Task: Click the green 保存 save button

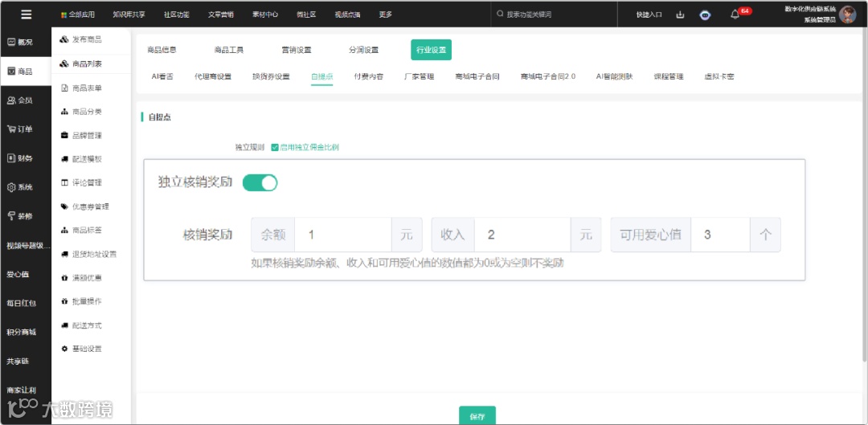Action: point(477,416)
